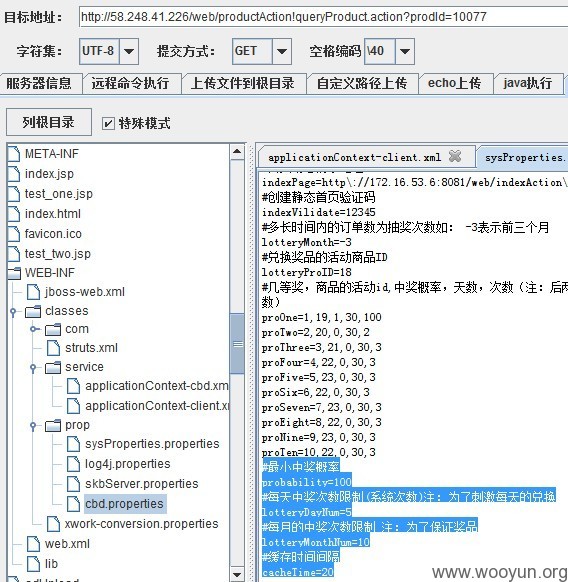Open the 提交方式 GET dropdown
The width and height of the screenshot is (568, 582).
click(x=282, y=51)
